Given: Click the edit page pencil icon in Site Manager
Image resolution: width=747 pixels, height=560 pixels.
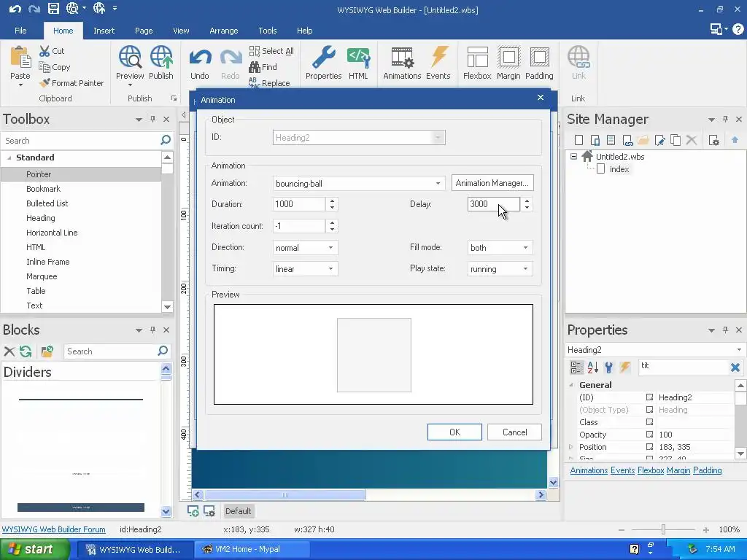Looking at the screenshot, I should (659, 140).
